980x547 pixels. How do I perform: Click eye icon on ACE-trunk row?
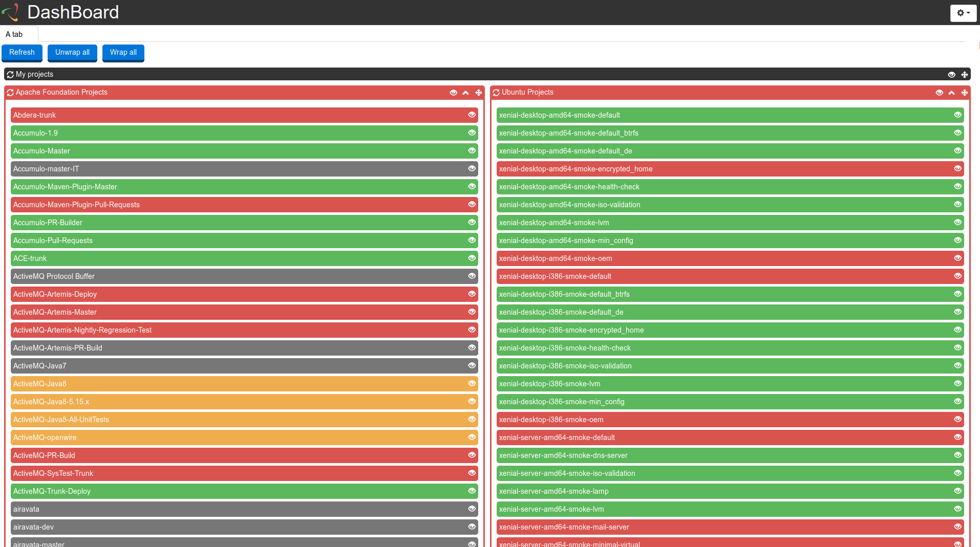pos(472,258)
